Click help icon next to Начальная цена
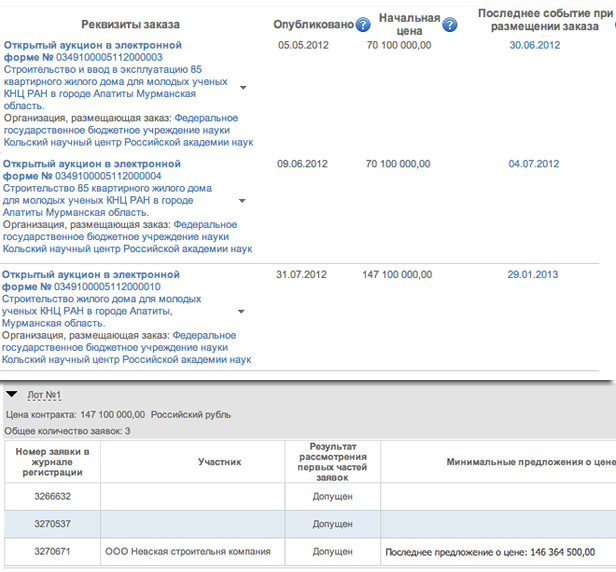Viewport: 616px width, 572px height. 449,25
